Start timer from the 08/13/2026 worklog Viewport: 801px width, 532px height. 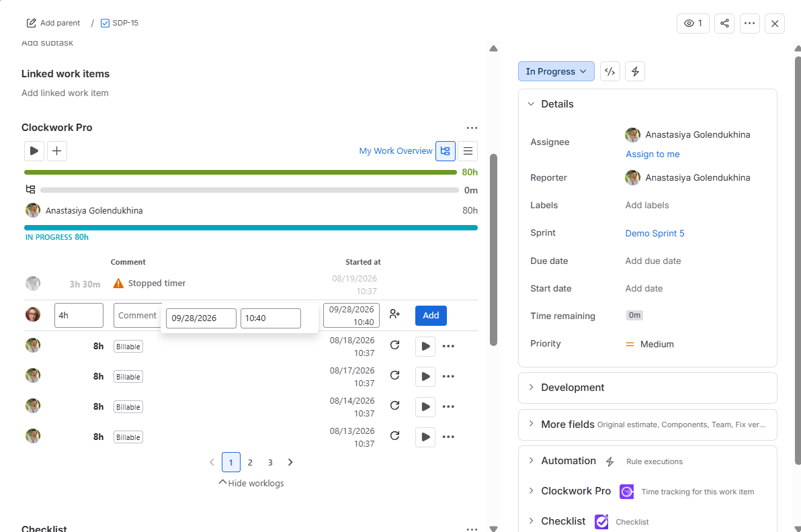coord(425,437)
